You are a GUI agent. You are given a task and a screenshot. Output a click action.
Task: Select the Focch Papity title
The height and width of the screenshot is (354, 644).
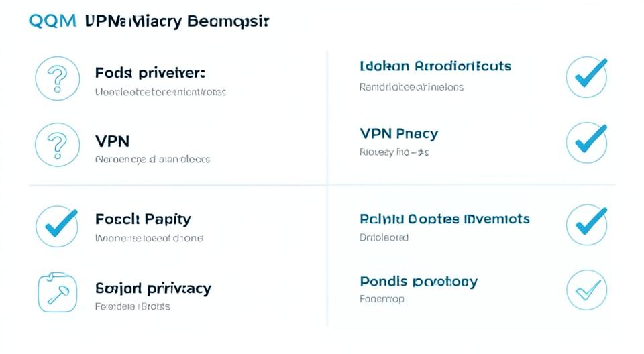[143, 219]
